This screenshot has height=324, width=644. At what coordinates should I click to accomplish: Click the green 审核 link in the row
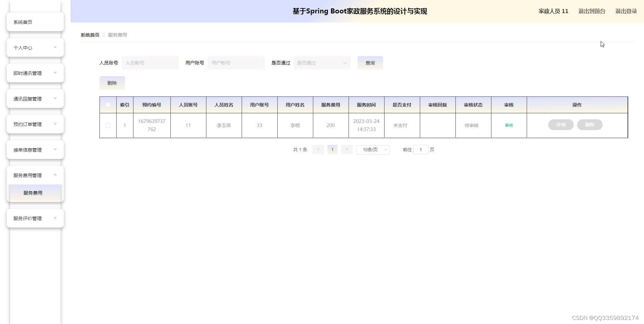pos(509,125)
